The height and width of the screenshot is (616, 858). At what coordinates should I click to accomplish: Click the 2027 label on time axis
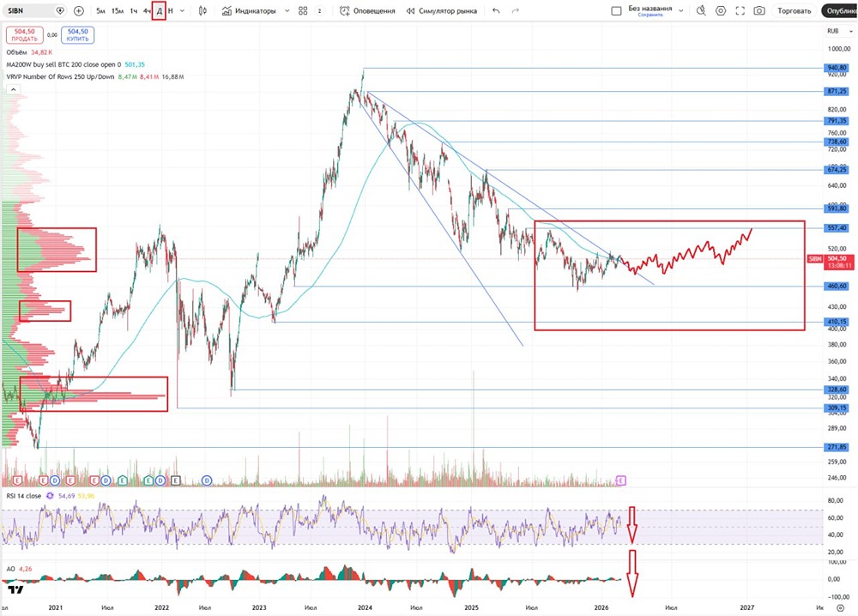click(x=747, y=607)
